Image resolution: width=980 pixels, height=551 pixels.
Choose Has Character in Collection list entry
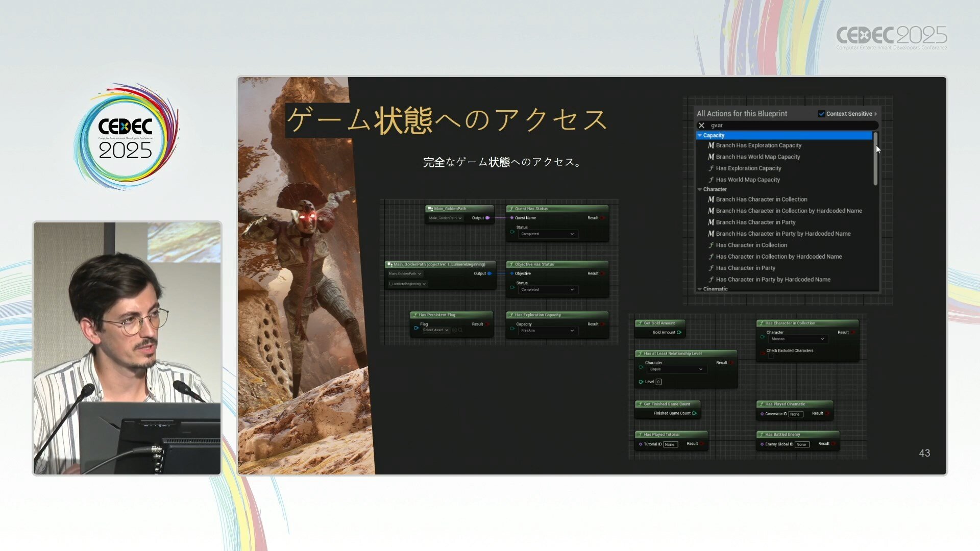click(747, 245)
